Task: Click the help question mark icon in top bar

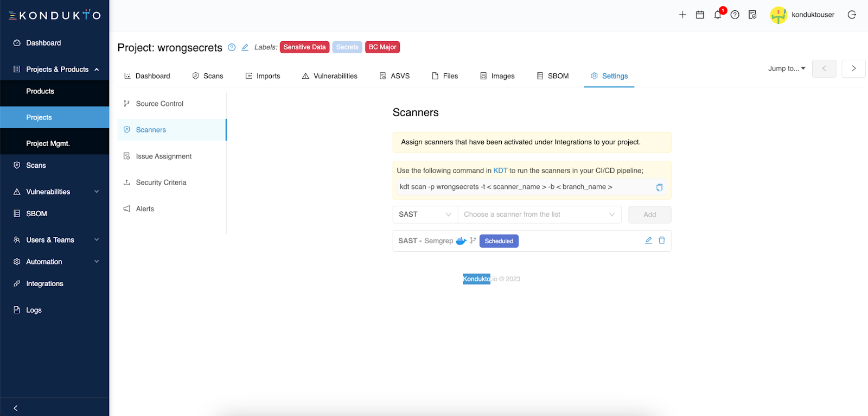Action: [x=735, y=15]
